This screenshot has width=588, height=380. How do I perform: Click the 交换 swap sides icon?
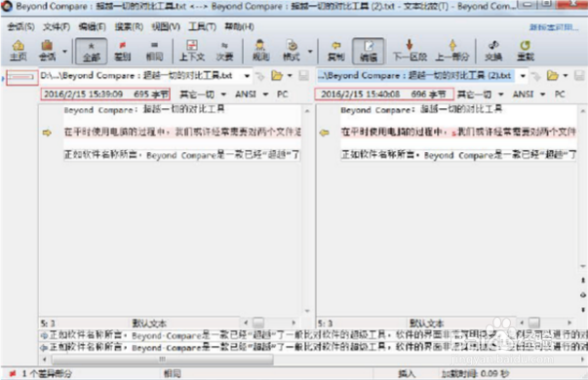coord(493,51)
